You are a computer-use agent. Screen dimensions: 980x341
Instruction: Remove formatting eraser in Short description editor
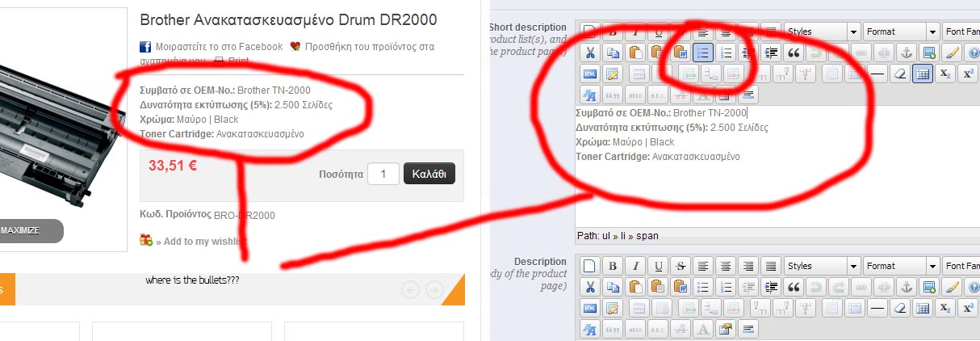(x=900, y=74)
